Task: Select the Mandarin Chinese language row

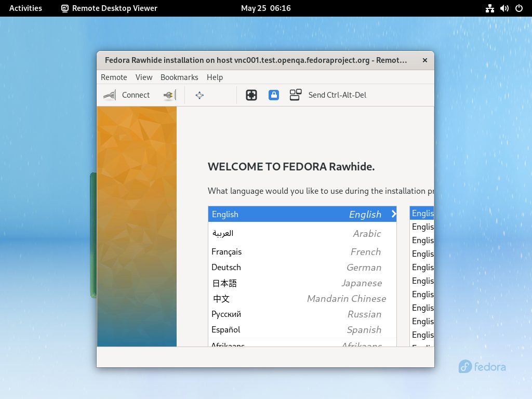Action: pos(302,299)
